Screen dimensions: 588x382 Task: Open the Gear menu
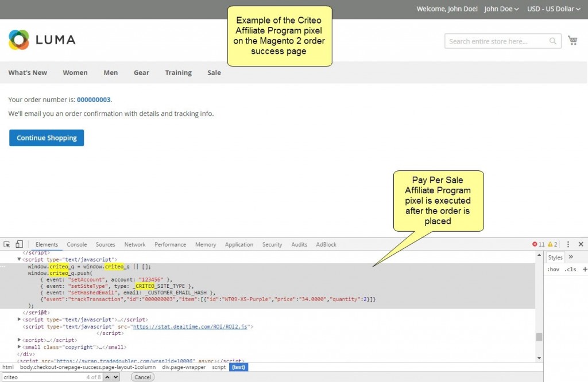[x=141, y=73]
